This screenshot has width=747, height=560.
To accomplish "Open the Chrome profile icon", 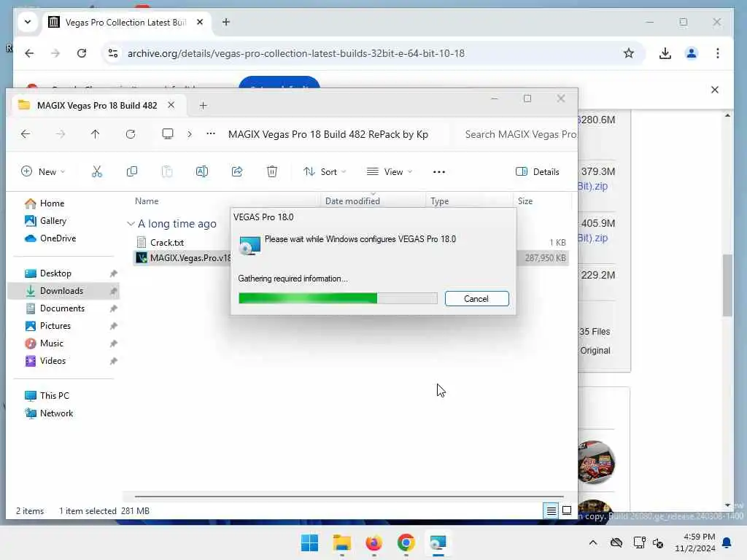I will point(692,53).
